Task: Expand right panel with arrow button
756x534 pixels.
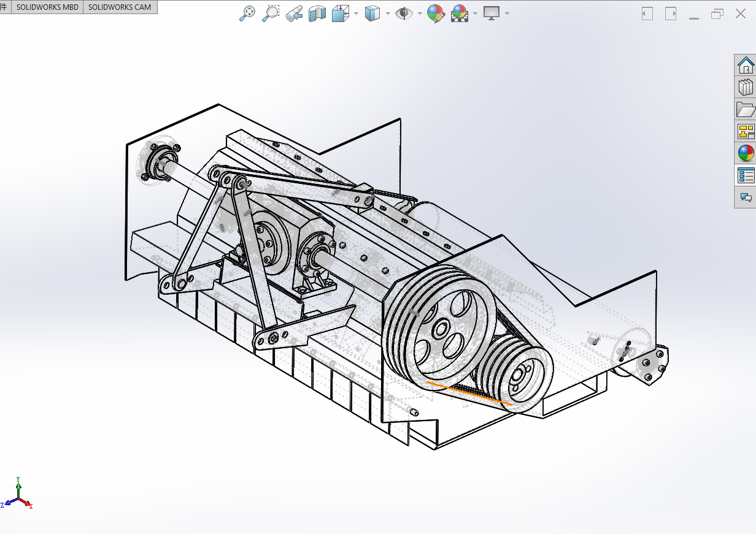Action: [x=671, y=13]
